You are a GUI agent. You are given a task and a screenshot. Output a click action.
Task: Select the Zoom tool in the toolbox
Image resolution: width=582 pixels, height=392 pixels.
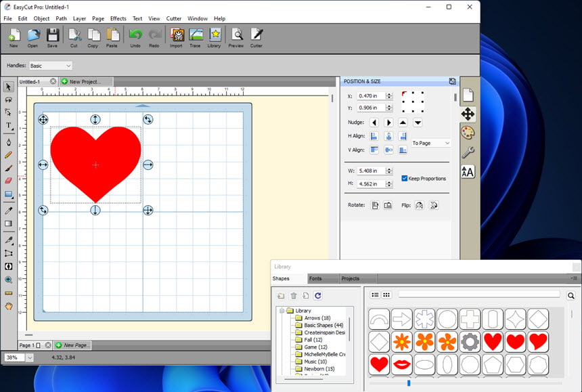click(8, 280)
